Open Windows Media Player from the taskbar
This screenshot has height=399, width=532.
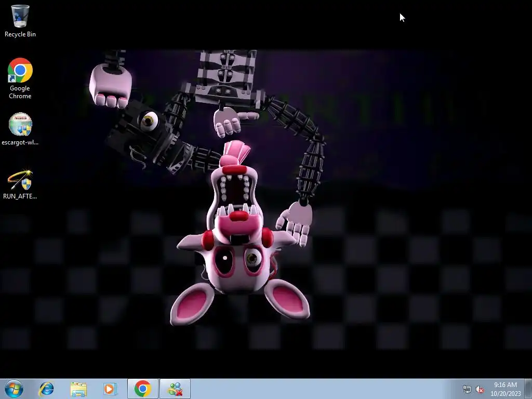pos(110,389)
